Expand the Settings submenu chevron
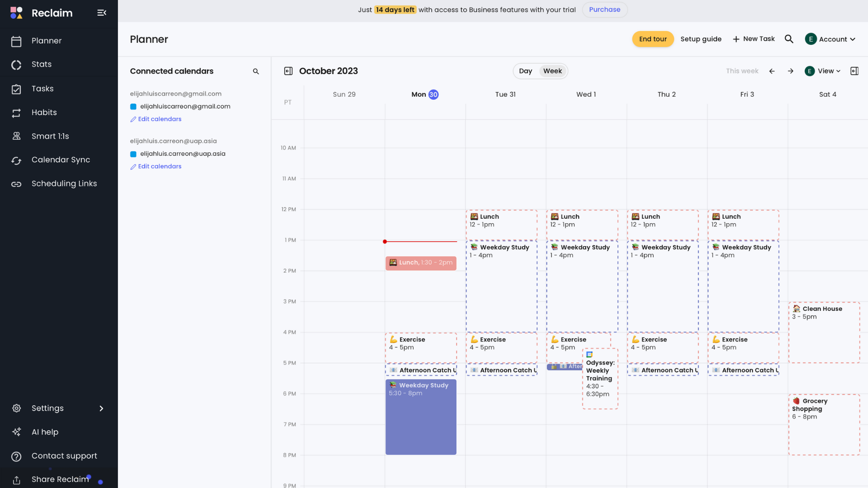868x488 pixels. 101,408
